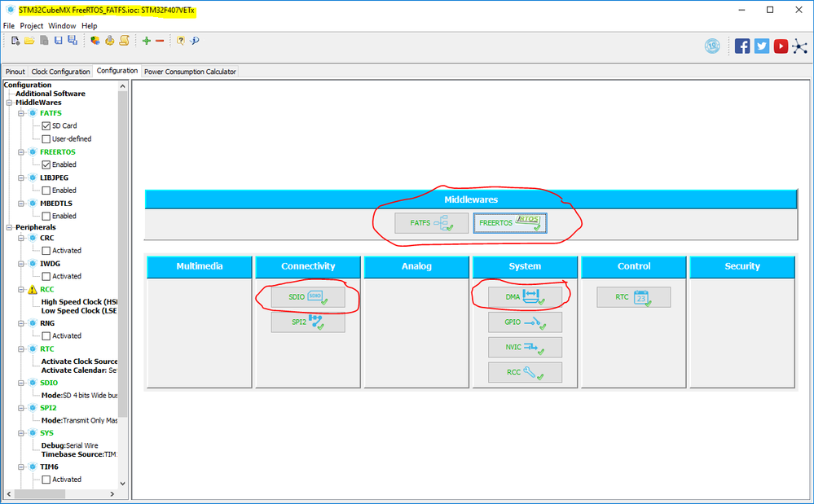
Task: Collapse the SPI2 tree node
Action: click(21, 408)
